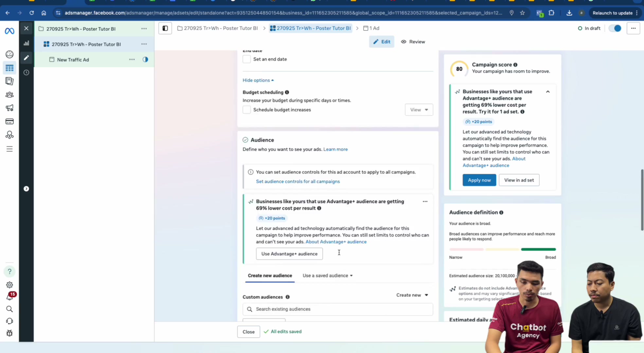Collapse the Hide options expander

pos(258,80)
